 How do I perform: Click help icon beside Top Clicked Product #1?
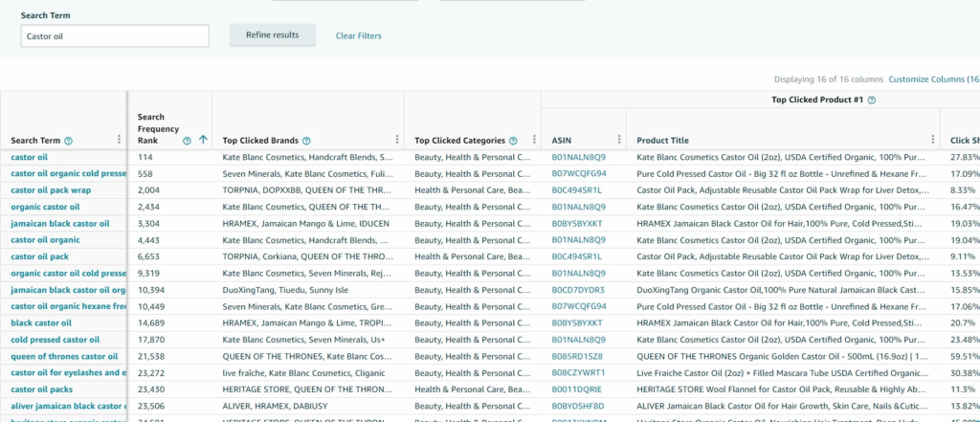(x=872, y=100)
